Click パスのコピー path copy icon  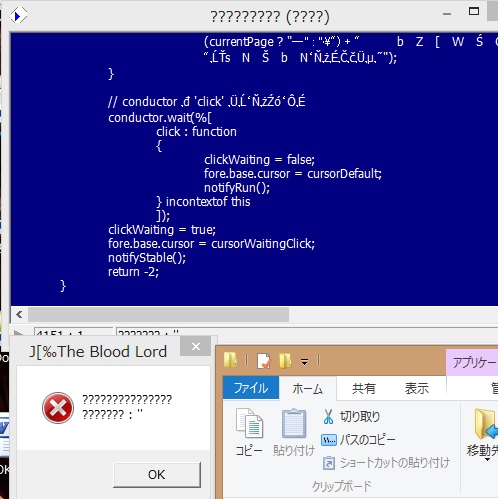click(x=329, y=440)
